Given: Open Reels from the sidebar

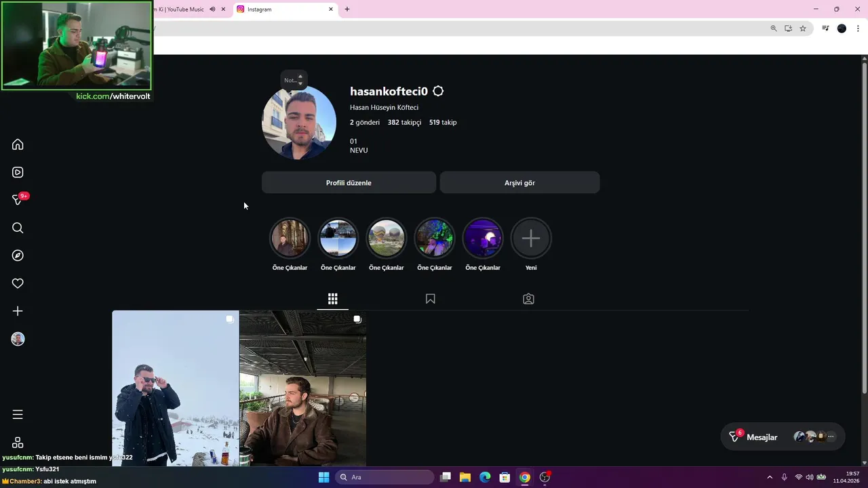Looking at the screenshot, I should [18, 172].
